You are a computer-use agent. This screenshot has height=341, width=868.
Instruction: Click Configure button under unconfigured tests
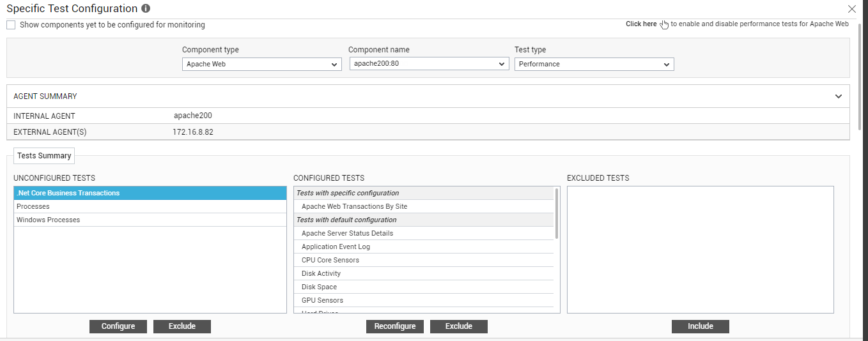point(118,326)
